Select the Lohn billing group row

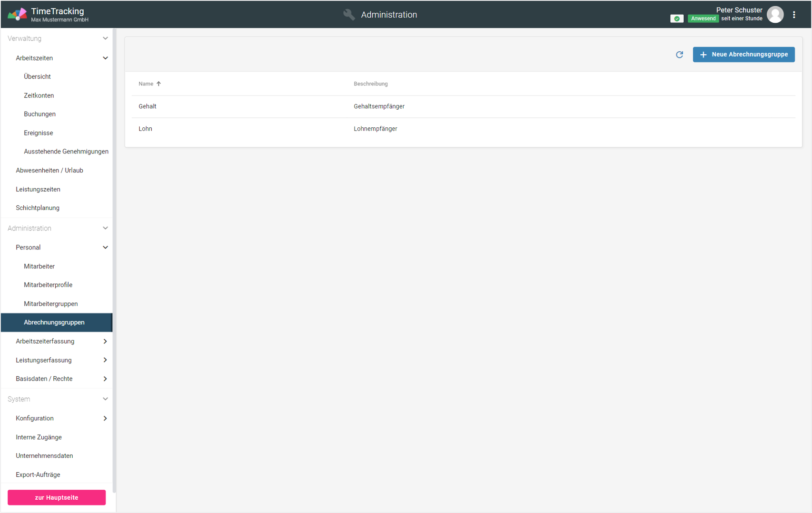pyautogui.click(x=145, y=129)
